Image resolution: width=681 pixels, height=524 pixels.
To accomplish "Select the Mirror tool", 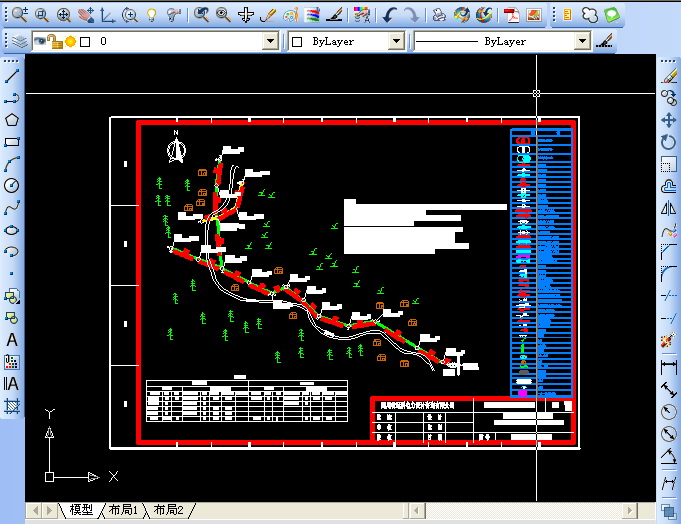I will 669,208.
